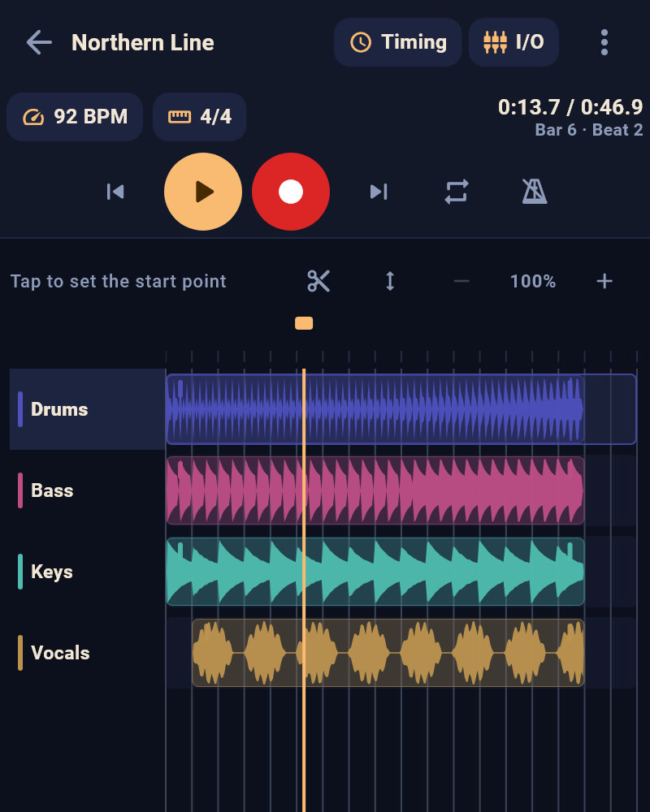The image size is (650, 812).
Task: Skip to the end of the song
Action: coord(379,192)
